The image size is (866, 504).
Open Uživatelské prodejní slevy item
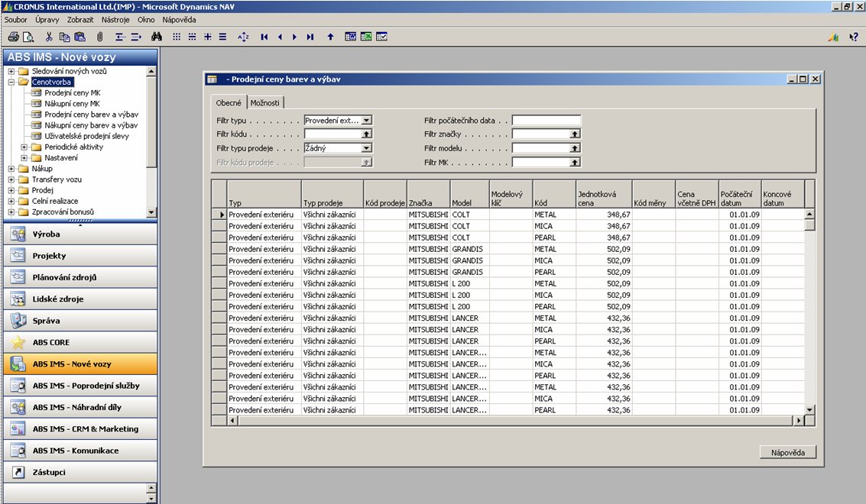click(86, 137)
